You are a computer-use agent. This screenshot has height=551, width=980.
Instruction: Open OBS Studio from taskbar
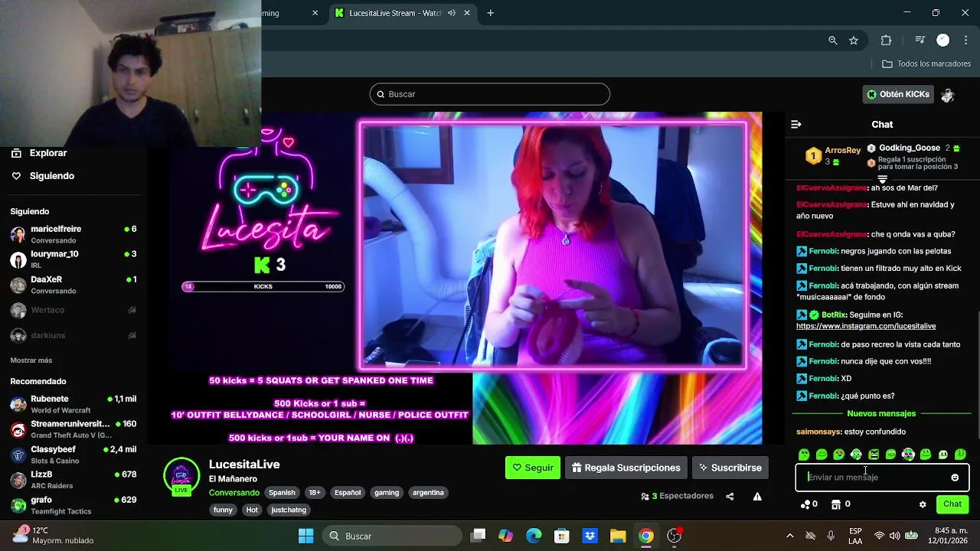[675, 536]
